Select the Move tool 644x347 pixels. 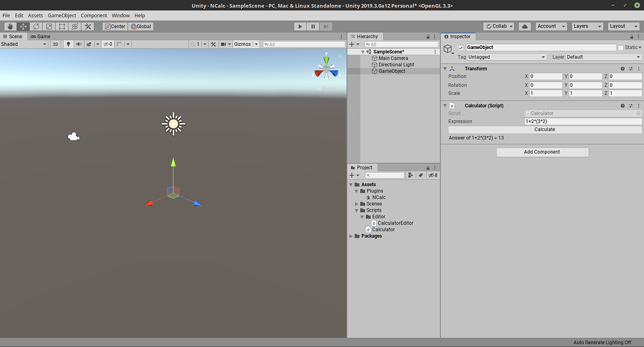[x=24, y=26]
